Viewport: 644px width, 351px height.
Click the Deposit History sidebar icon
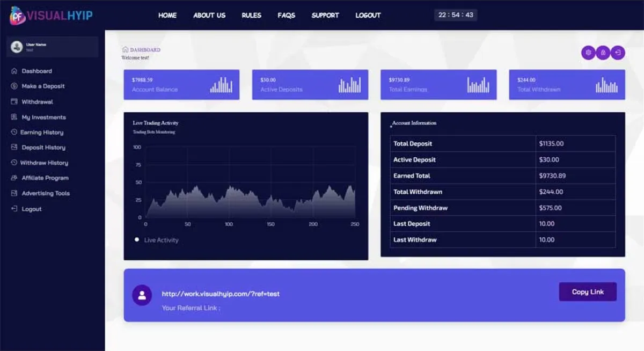click(x=14, y=147)
